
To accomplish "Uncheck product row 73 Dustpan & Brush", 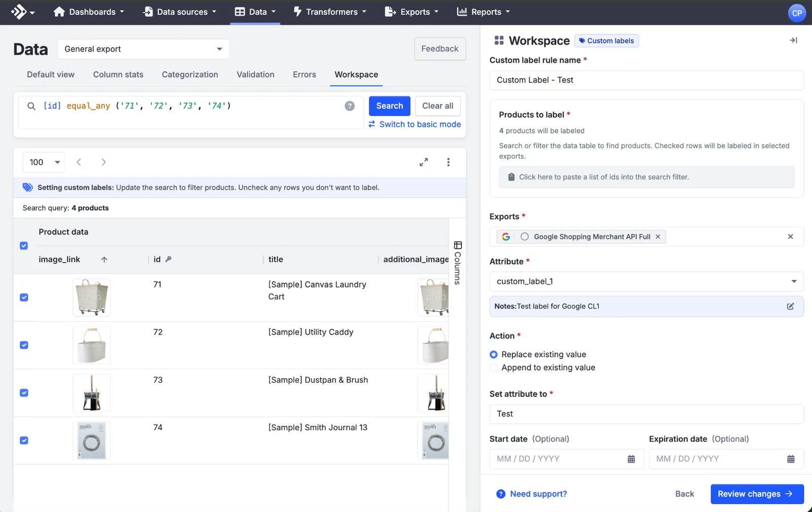I will (24, 393).
